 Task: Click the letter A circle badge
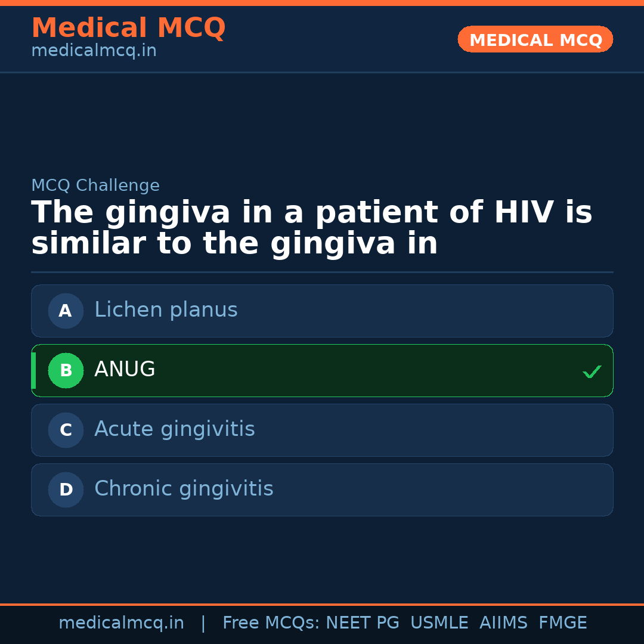tap(66, 311)
